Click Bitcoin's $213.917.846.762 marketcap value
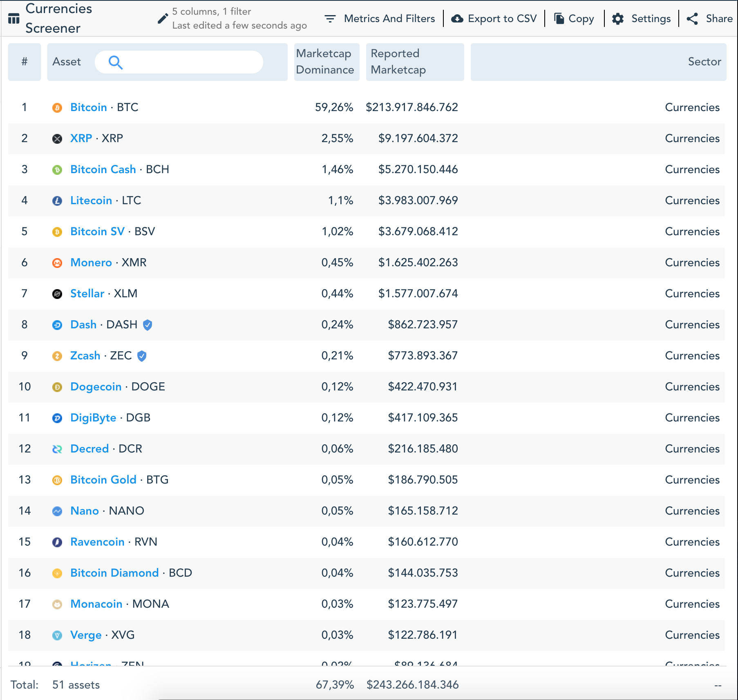Image resolution: width=738 pixels, height=700 pixels. click(412, 107)
